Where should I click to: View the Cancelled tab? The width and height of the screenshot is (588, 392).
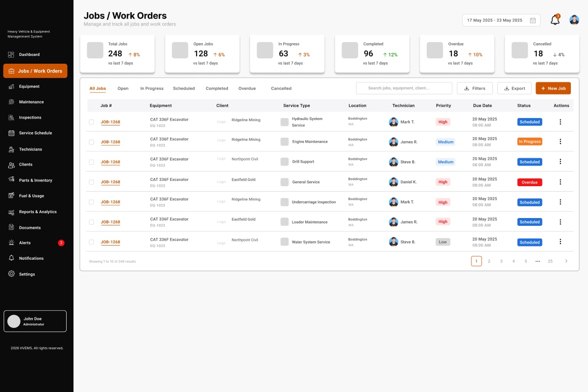pyautogui.click(x=281, y=89)
